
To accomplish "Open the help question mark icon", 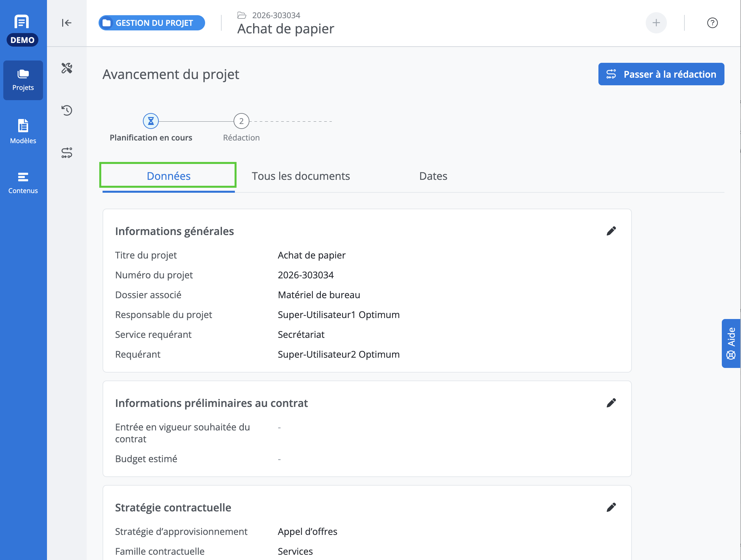I will [712, 23].
